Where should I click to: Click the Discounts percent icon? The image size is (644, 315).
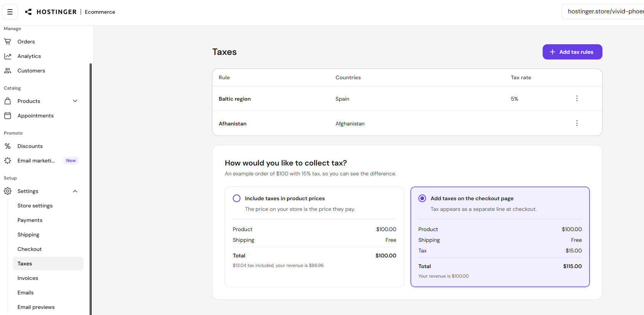click(x=8, y=146)
